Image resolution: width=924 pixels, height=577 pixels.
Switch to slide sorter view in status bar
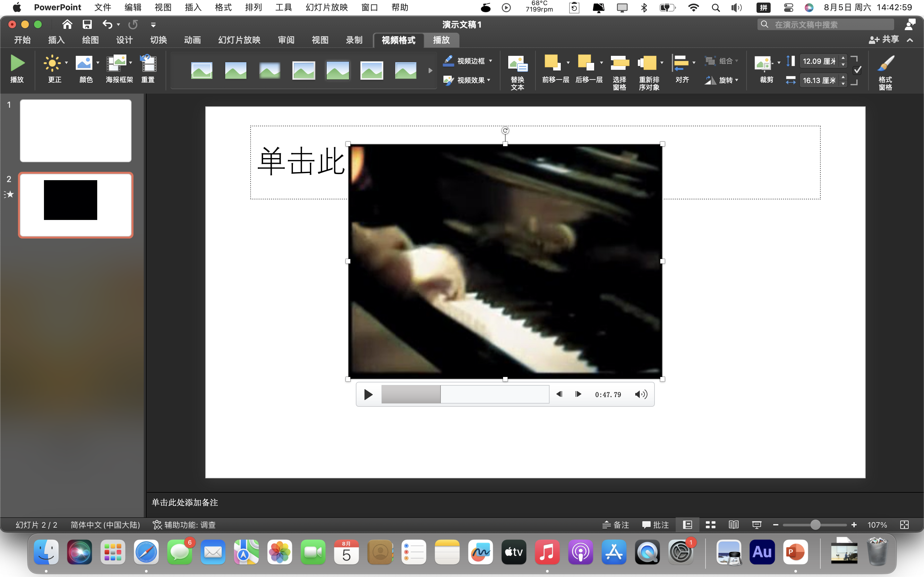[710, 525]
